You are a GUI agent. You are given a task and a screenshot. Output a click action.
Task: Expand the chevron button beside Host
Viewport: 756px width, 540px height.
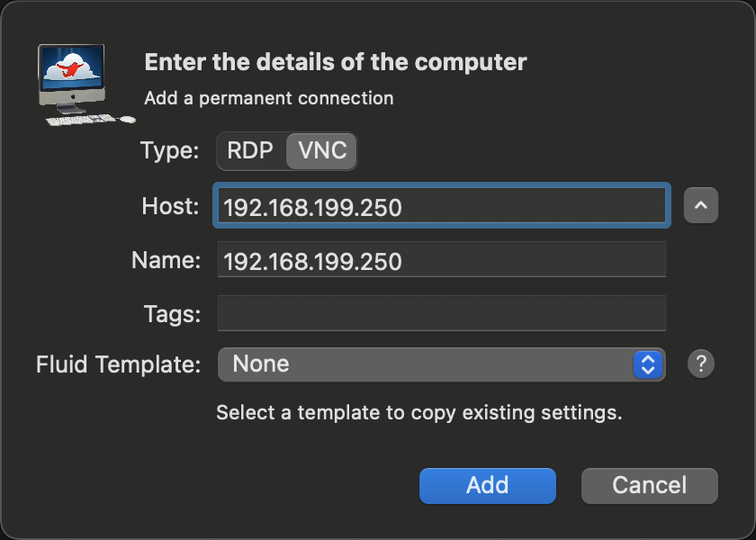click(x=701, y=206)
